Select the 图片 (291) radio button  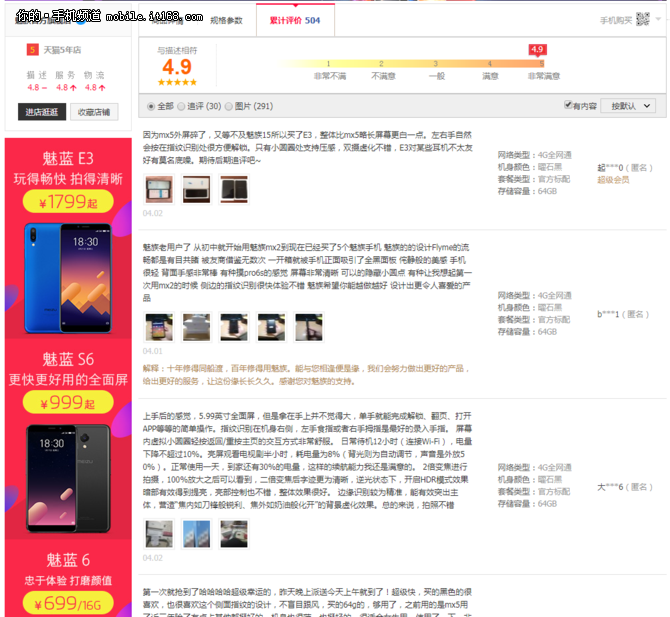229,106
